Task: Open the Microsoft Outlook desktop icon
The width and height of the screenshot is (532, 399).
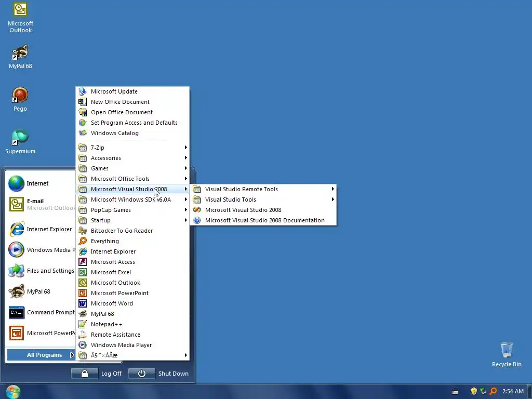Action: (x=20, y=18)
